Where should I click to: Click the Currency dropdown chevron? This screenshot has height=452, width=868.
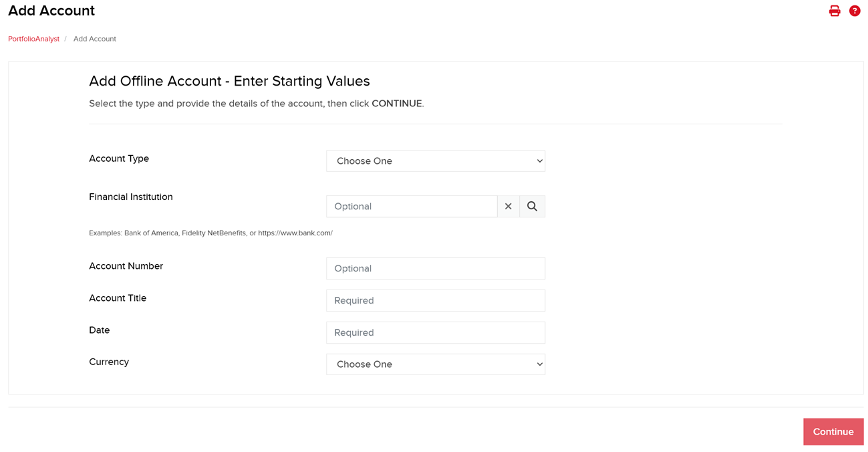pos(538,364)
